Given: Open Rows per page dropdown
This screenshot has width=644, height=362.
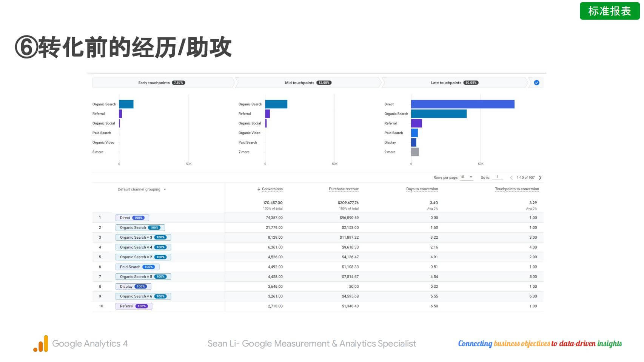Looking at the screenshot, I should click(x=466, y=177).
